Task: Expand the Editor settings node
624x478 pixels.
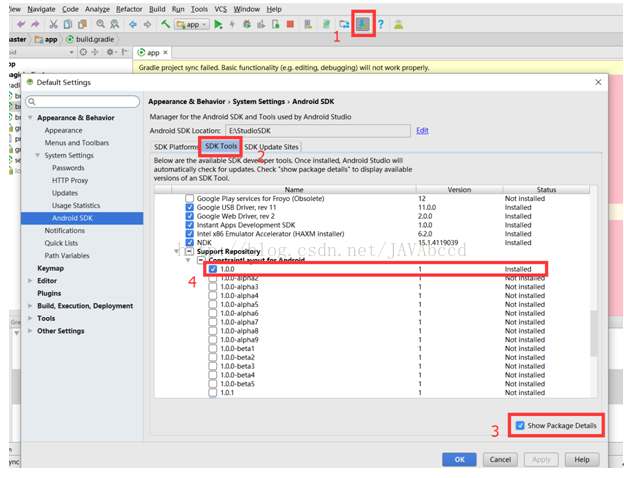Action: click(30, 281)
